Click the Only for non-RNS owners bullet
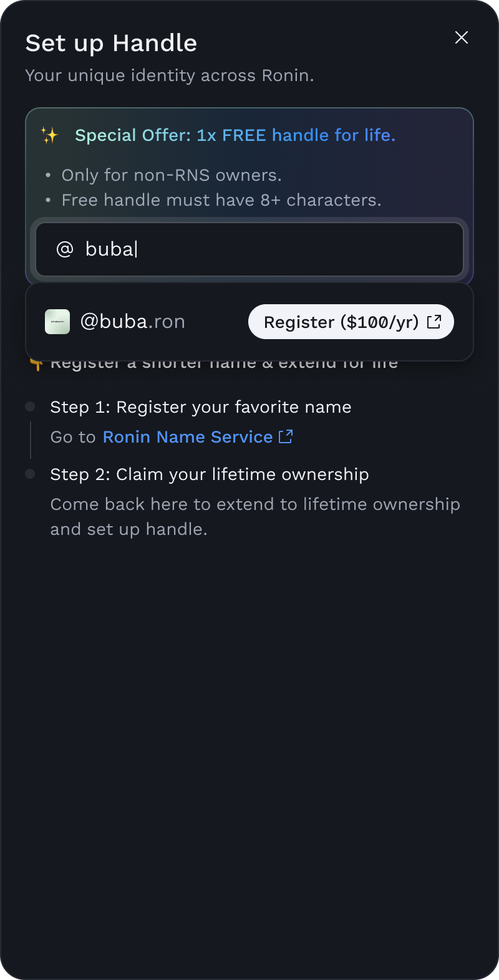The height and width of the screenshot is (980, 499). 171,175
